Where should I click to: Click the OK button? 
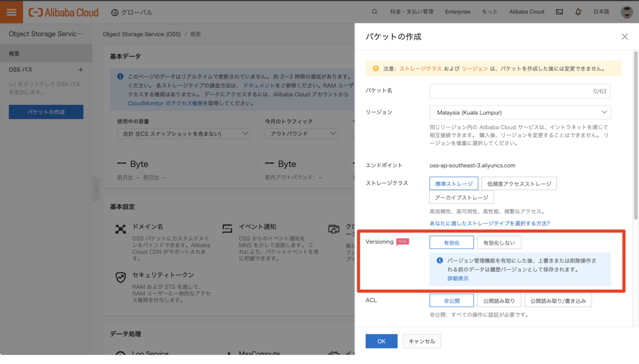[381, 341]
